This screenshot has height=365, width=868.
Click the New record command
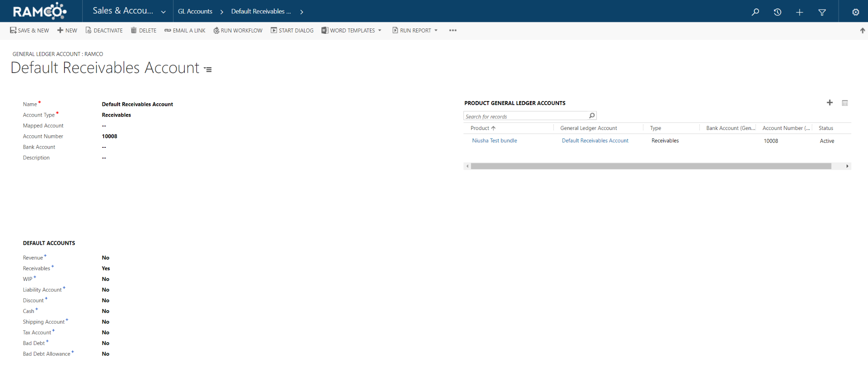[67, 30]
